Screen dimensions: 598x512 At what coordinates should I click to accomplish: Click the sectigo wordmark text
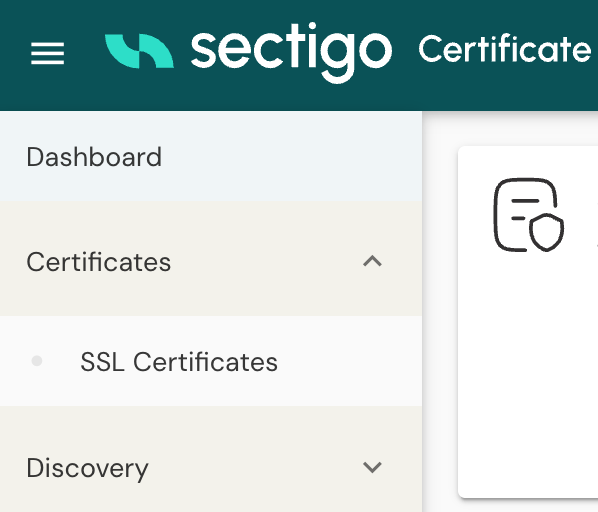pos(291,52)
